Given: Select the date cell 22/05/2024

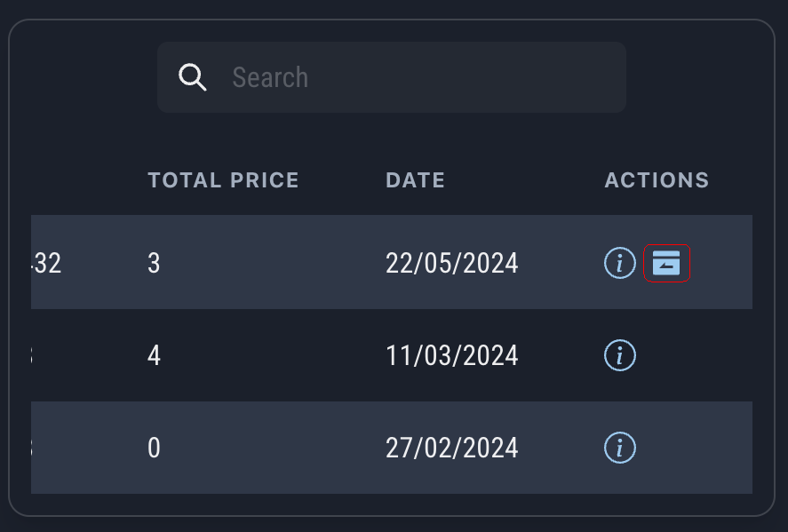Looking at the screenshot, I should tap(451, 264).
